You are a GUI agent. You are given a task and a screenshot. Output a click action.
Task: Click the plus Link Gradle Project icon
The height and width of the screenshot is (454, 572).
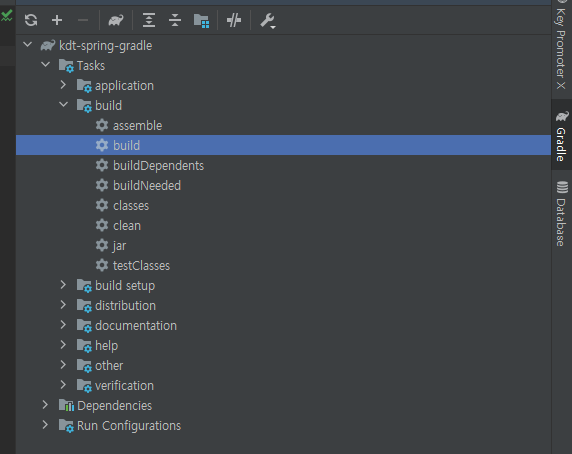tap(57, 20)
